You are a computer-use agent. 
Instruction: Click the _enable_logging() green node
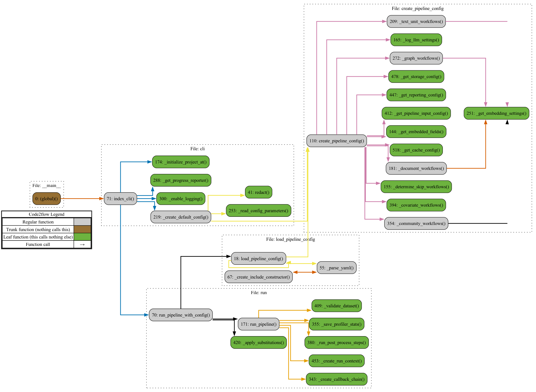(x=181, y=199)
